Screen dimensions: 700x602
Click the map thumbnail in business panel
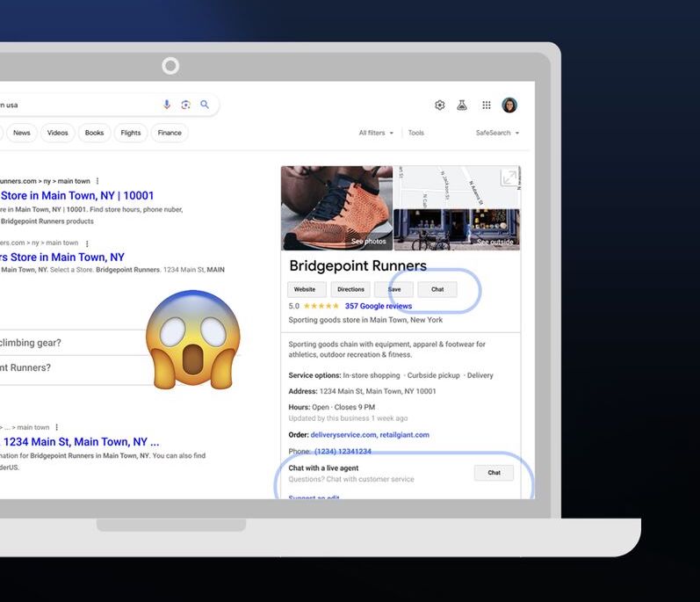click(457, 187)
